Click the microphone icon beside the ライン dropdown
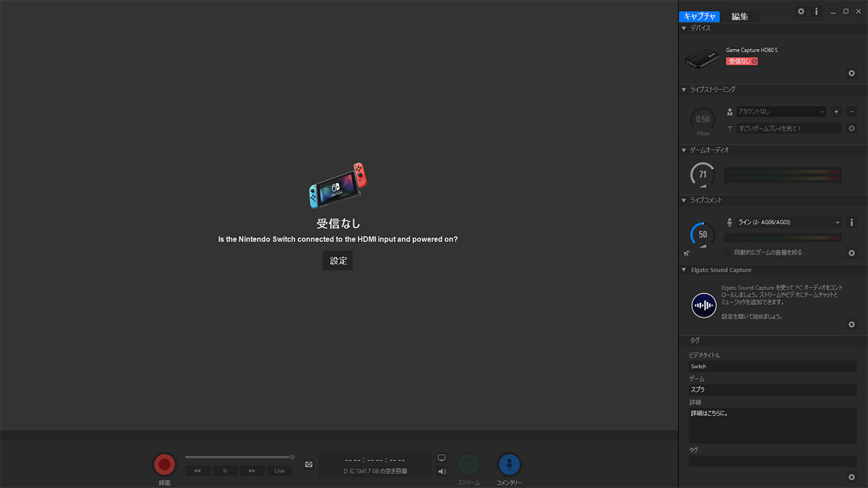 tap(730, 222)
